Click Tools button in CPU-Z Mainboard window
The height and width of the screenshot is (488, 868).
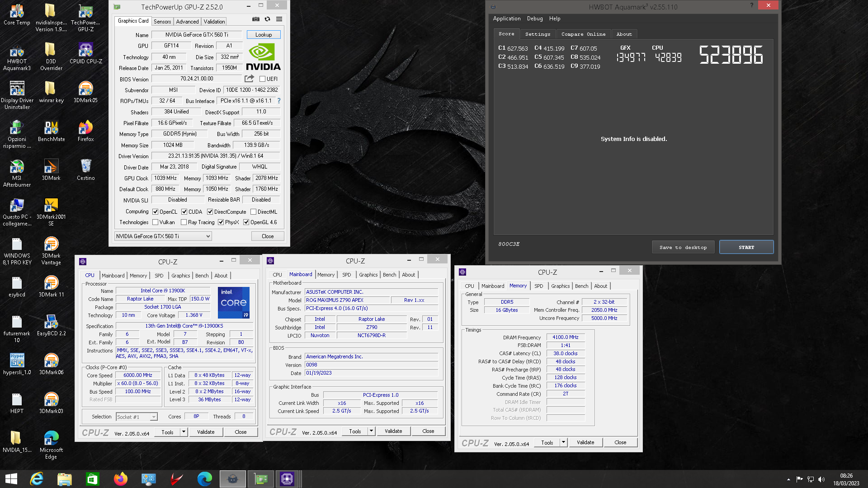coord(355,431)
